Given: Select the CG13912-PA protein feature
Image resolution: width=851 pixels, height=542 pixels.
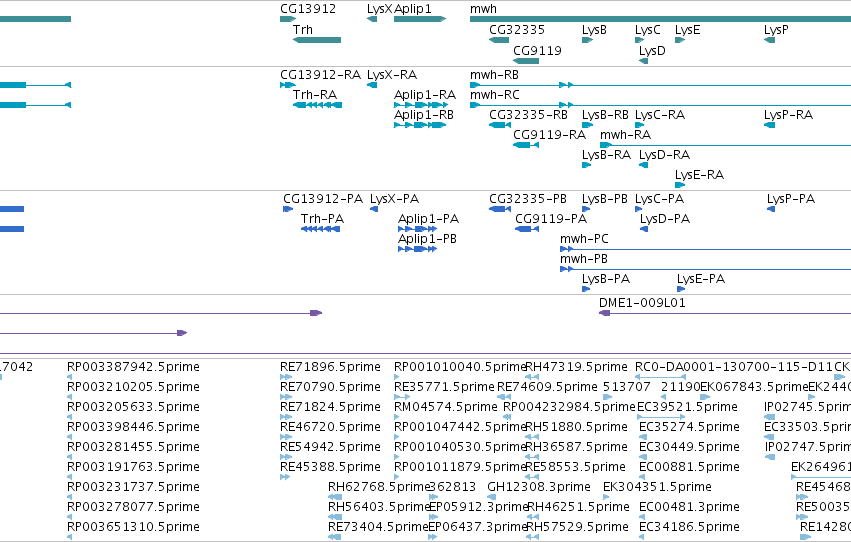Looking at the screenshot, I should 288,209.
